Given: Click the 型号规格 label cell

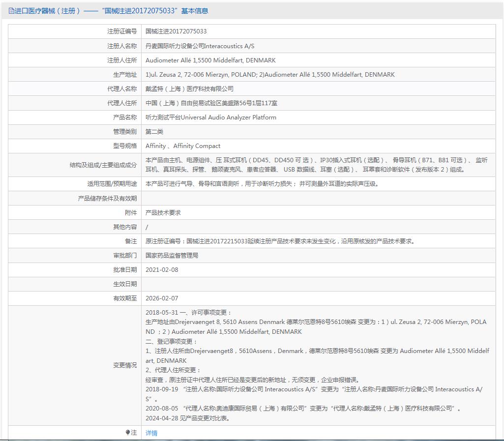Looking at the screenshot, I should 75,146.
